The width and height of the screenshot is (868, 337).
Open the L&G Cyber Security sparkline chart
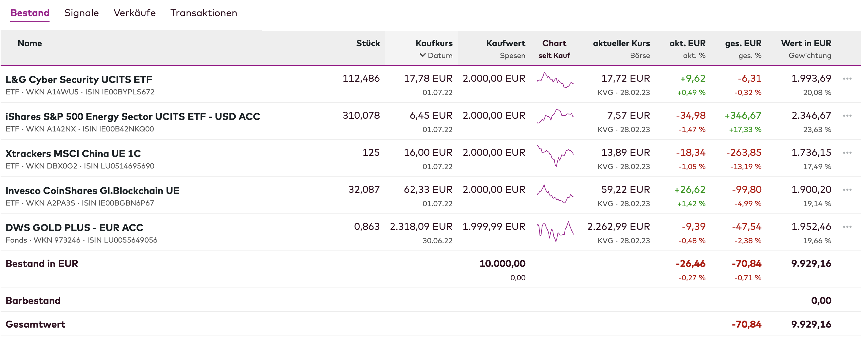click(555, 80)
